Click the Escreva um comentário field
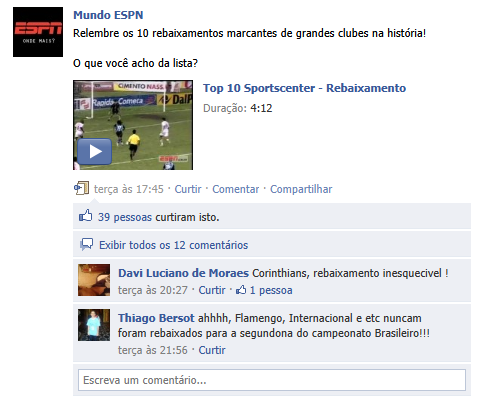The image size is (483, 404). (x=272, y=380)
